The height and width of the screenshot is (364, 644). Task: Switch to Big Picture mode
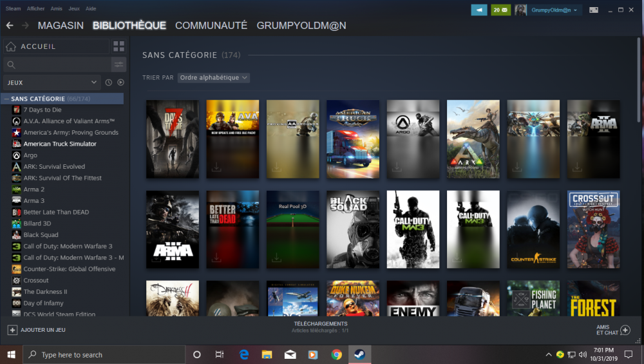[x=594, y=10]
